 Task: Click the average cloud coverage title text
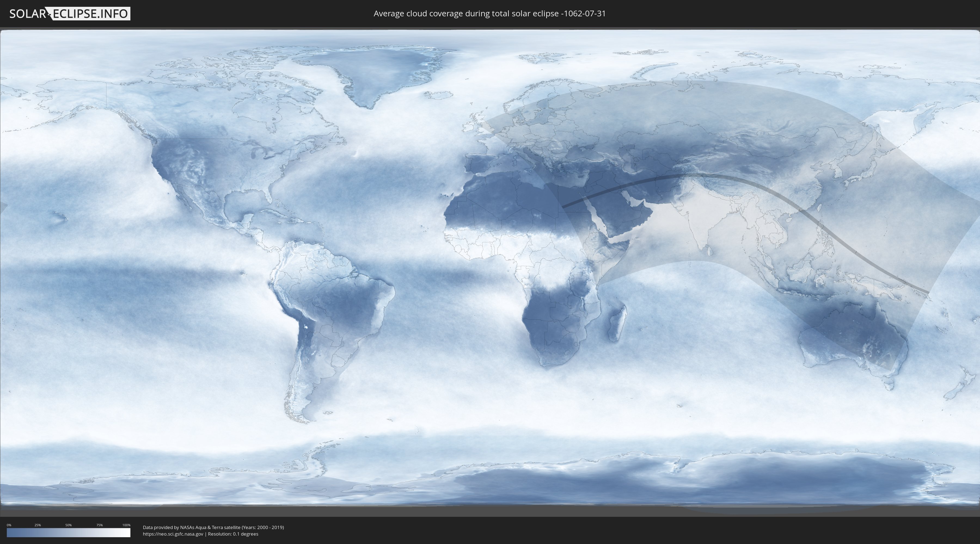click(490, 14)
